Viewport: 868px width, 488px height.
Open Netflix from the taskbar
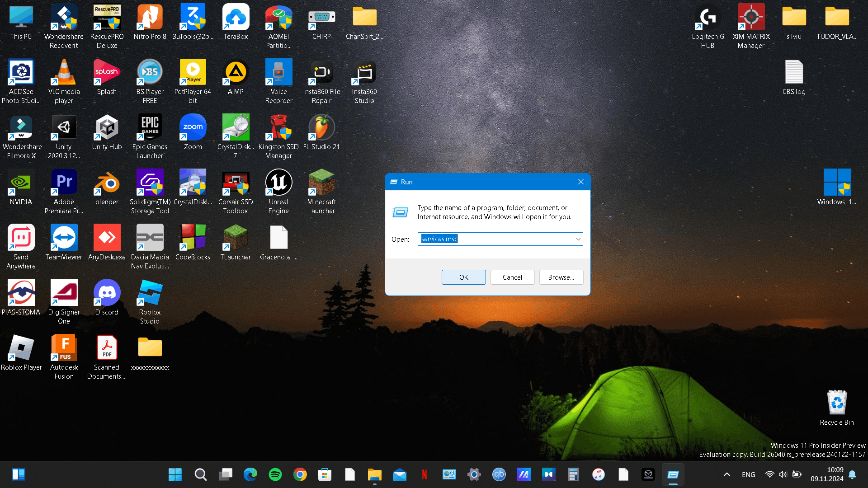(424, 474)
